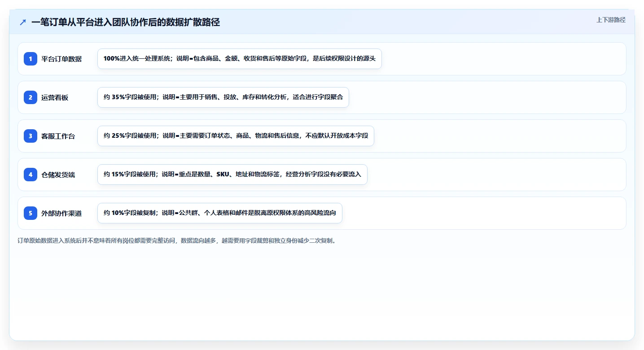
Task: Click step number badge 2
Action: tap(31, 97)
